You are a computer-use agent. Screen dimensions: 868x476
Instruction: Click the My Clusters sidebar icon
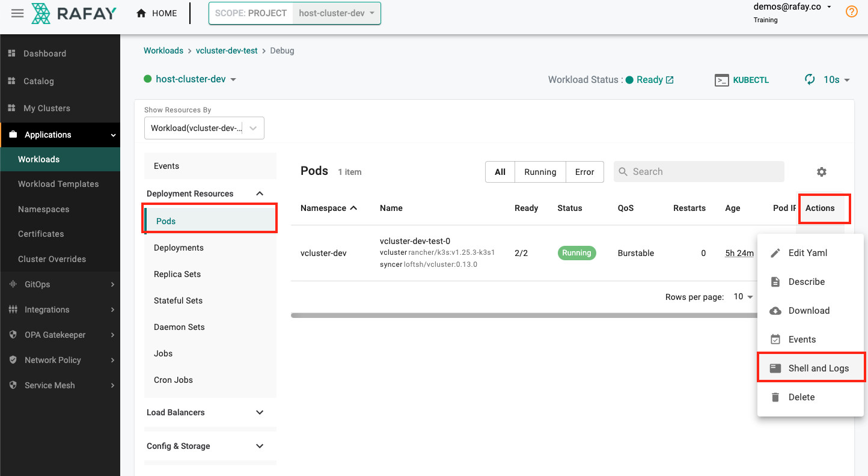pyautogui.click(x=11, y=108)
